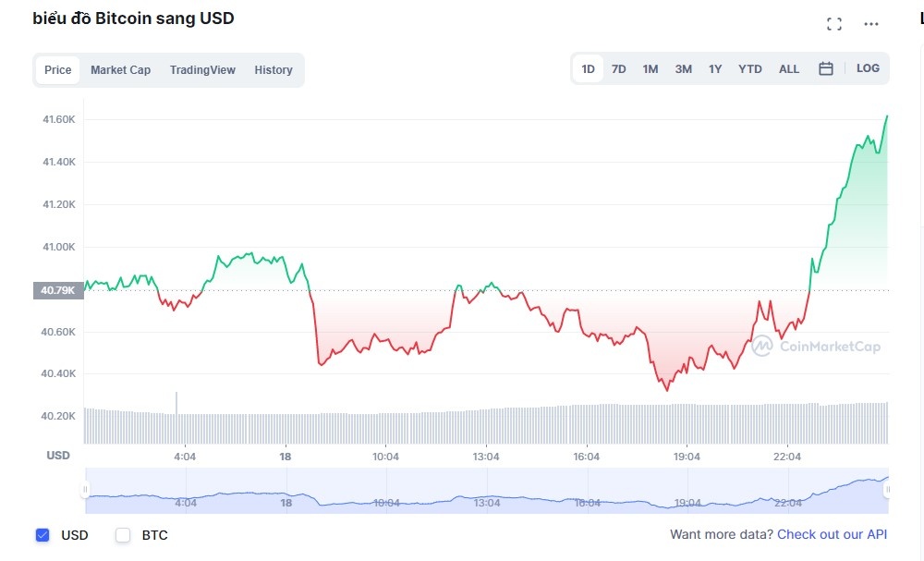The image size is (924, 561).
Task: Select the 7D timeframe
Action: click(x=618, y=67)
